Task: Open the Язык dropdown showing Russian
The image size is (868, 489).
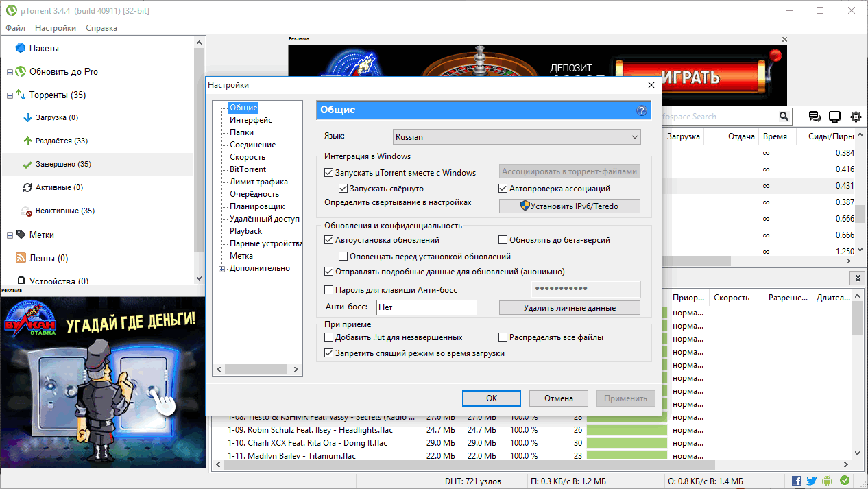Action: pyautogui.click(x=517, y=136)
